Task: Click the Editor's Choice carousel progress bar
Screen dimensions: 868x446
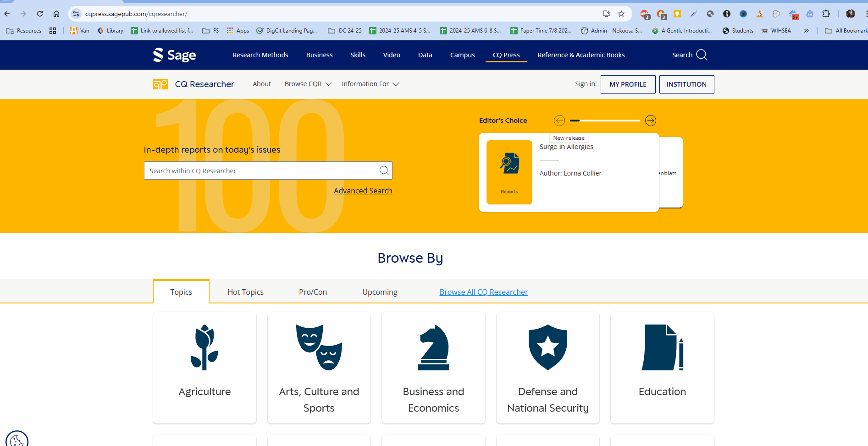Action: tap(605, 121)
